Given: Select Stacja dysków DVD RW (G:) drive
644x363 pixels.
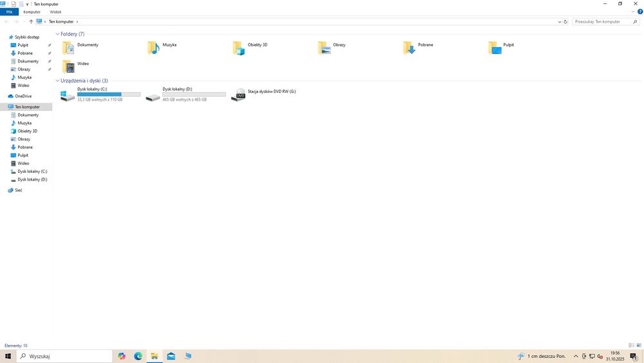Looking at the screenshot, I should (x=263, y=94).
